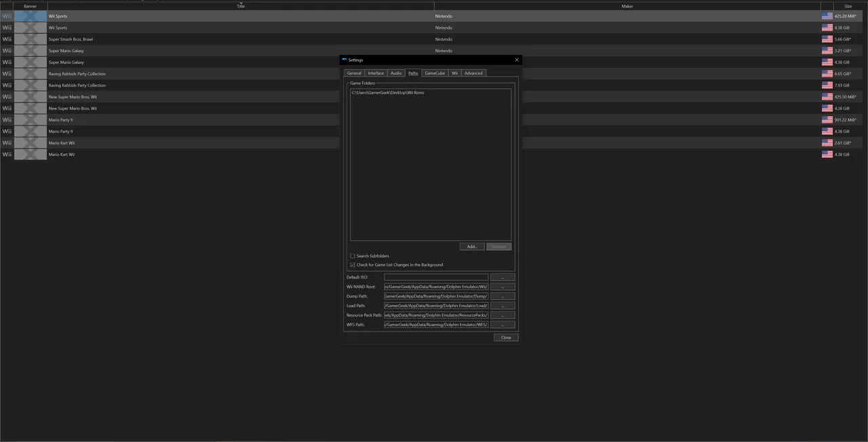Screen dimensions: 868x442
Task: Browse for the Wii NAND Root folder
Action: coord(502,287)
